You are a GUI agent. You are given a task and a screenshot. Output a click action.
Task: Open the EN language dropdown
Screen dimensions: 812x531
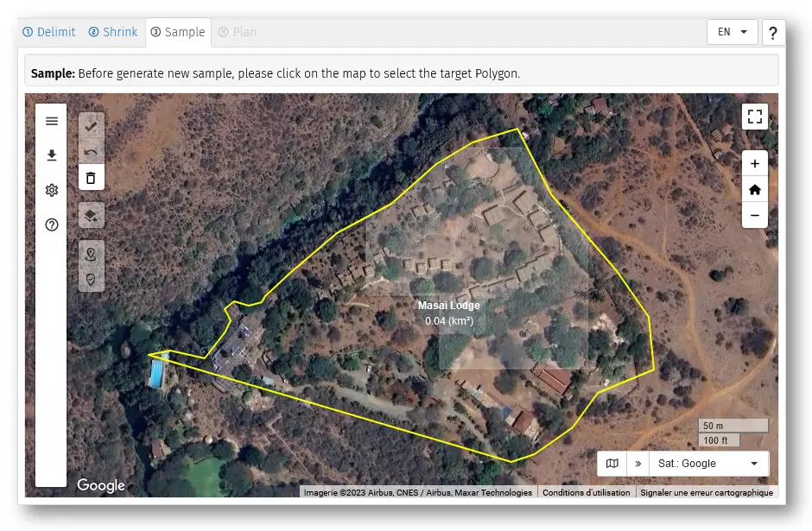click(x=732, y=32)
